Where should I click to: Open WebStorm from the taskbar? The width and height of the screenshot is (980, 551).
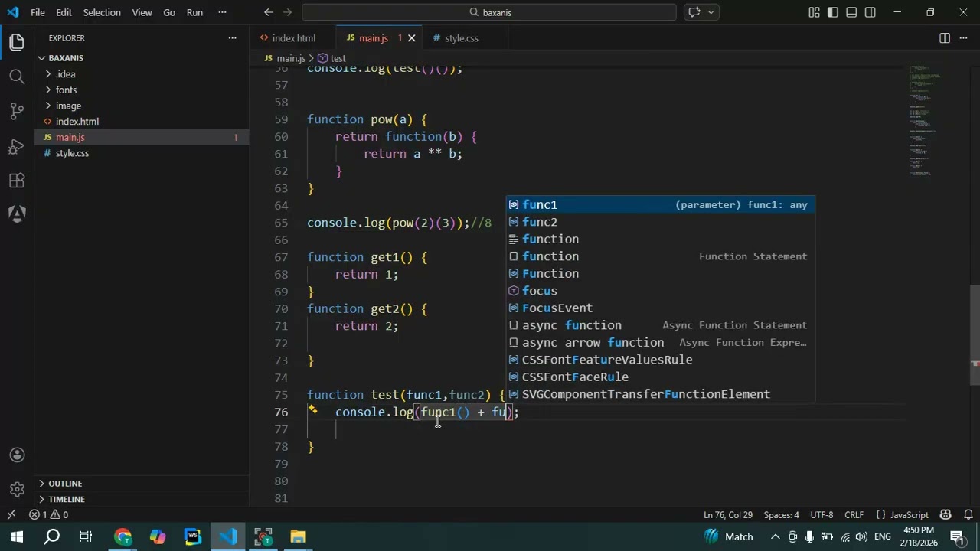click(x=193, y=536)
